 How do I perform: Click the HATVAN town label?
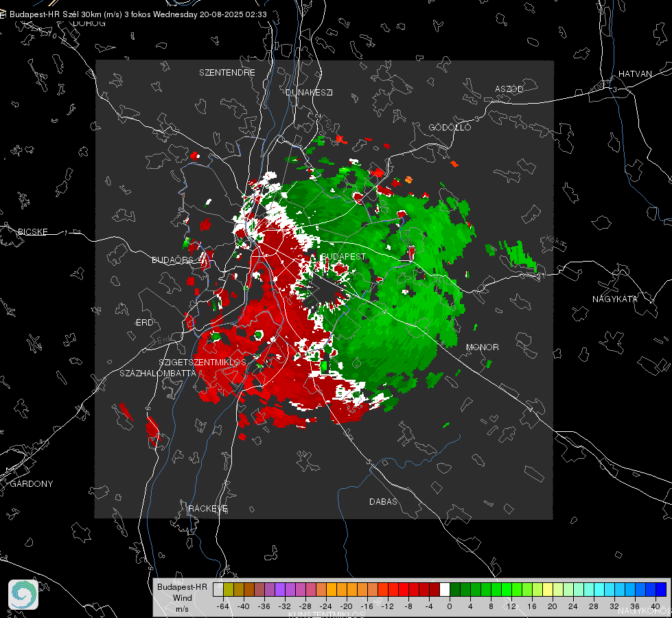coord(635,74)
